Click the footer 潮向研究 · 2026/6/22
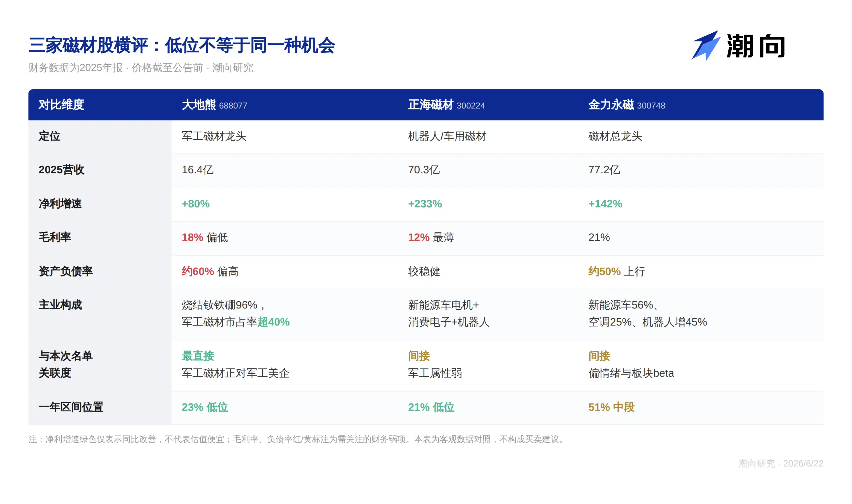Viewport: 852px width, 504px height. pos(781,464)
